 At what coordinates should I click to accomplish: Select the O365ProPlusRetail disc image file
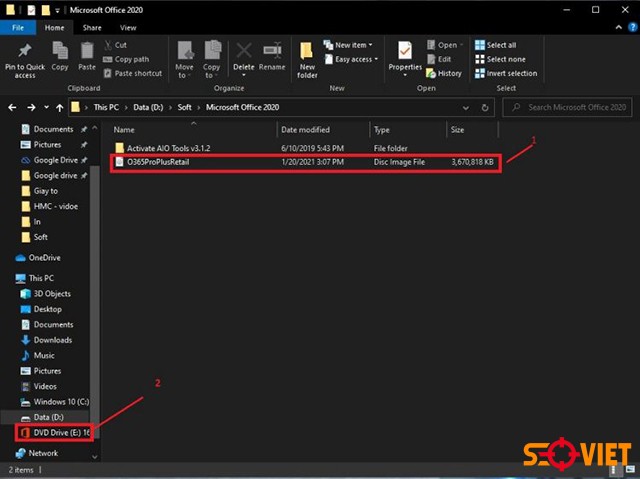(x=162, y=161)
